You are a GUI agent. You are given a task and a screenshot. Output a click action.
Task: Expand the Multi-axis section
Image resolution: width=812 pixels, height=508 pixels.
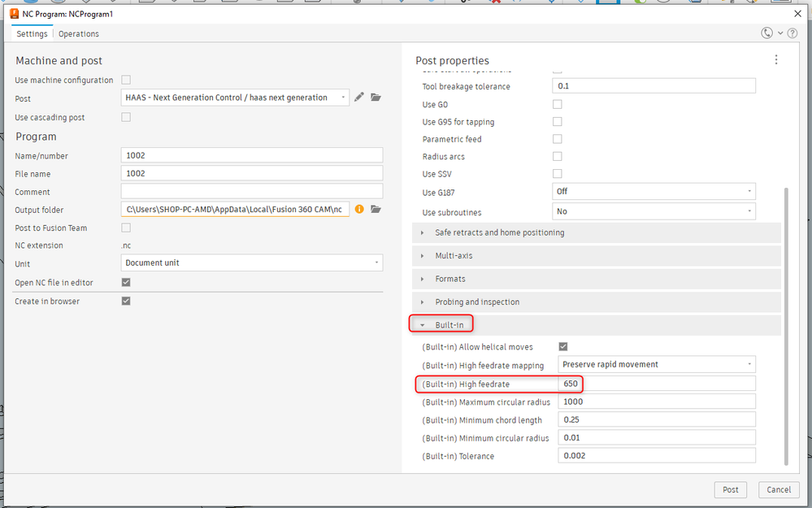597,256
